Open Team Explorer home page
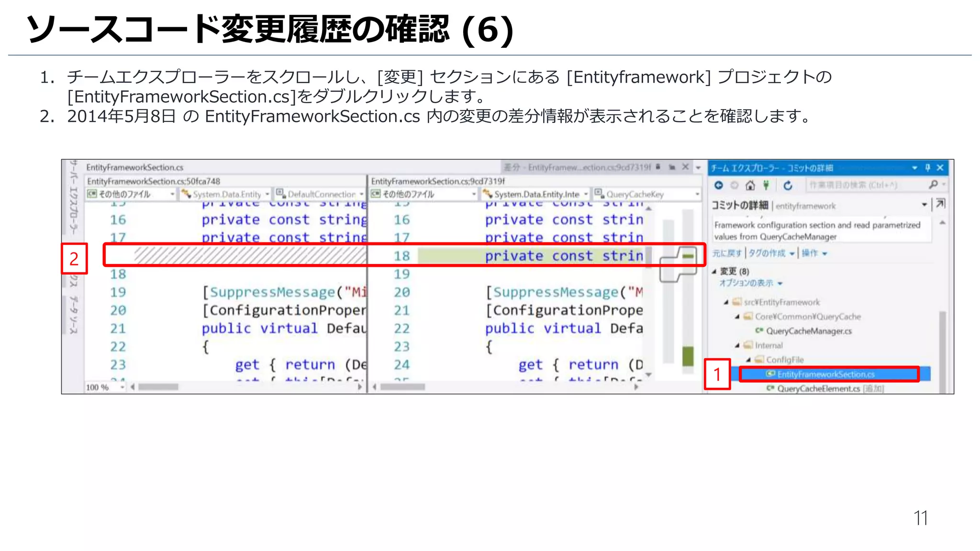The image size is (980, 551). 750,185
